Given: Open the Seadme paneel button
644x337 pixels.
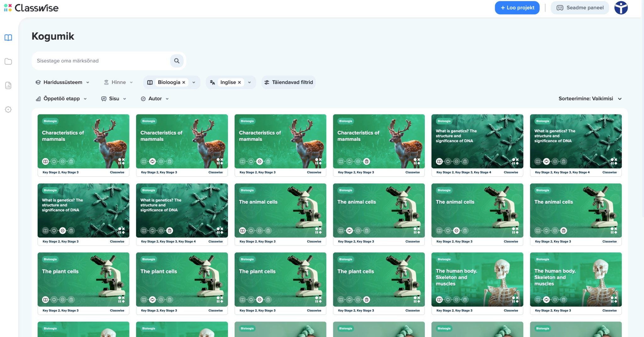Looking at the screenshot, I should [580, 8].
